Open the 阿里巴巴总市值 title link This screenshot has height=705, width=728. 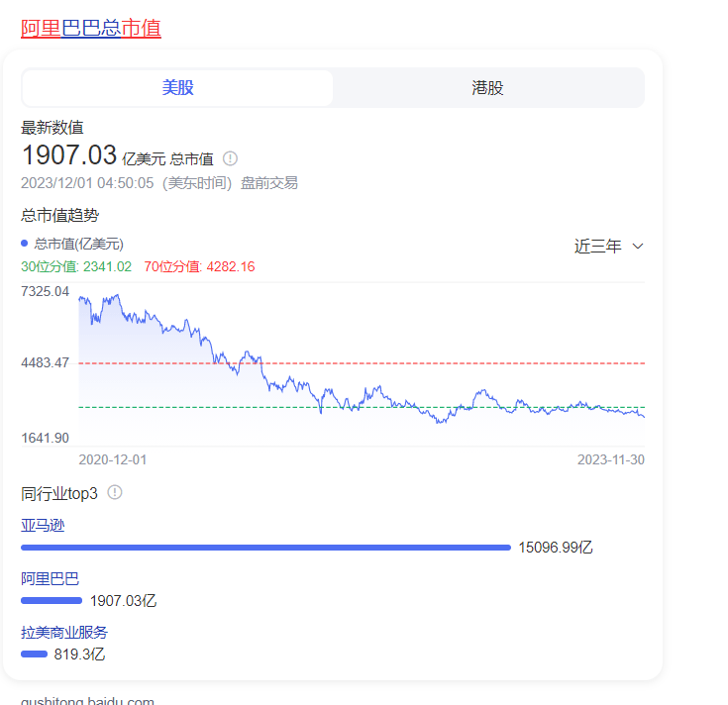pyautogui.click(x=91, y=28)
